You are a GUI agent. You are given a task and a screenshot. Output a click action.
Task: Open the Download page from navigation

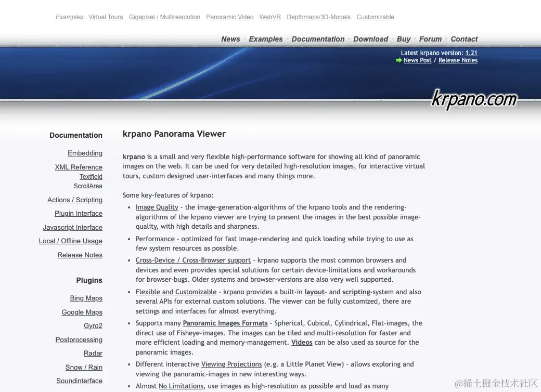point(370,40)
